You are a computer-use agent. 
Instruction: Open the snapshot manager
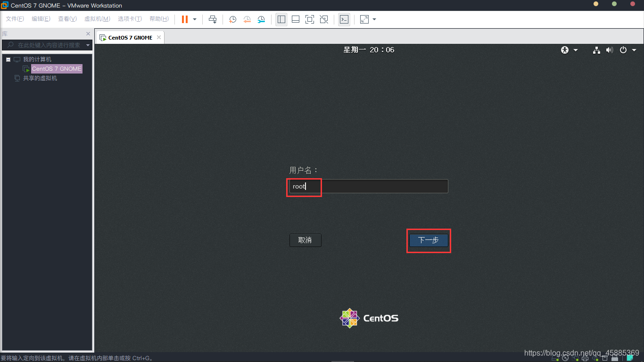(x=261, y=19)
